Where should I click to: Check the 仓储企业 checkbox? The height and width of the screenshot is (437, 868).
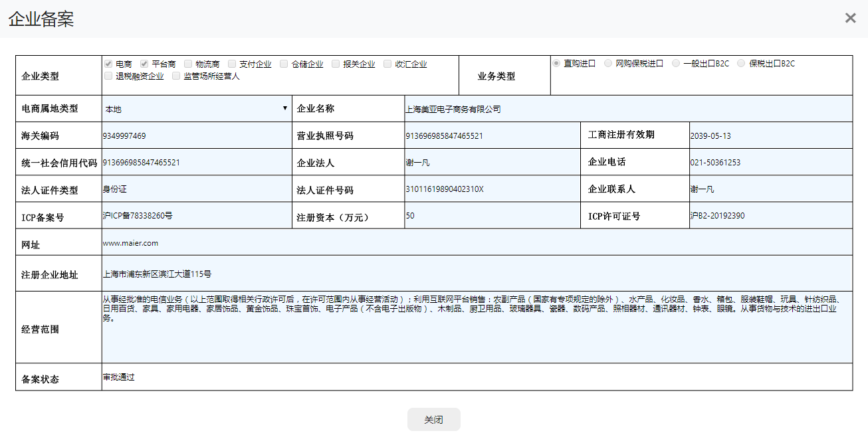coord(284,64)
